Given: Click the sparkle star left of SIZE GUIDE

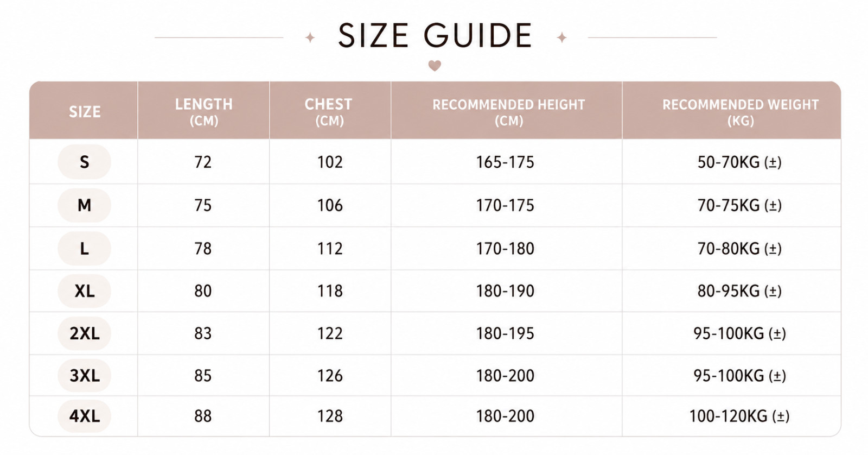Looking at the screenshot, I should pos(310,37).
